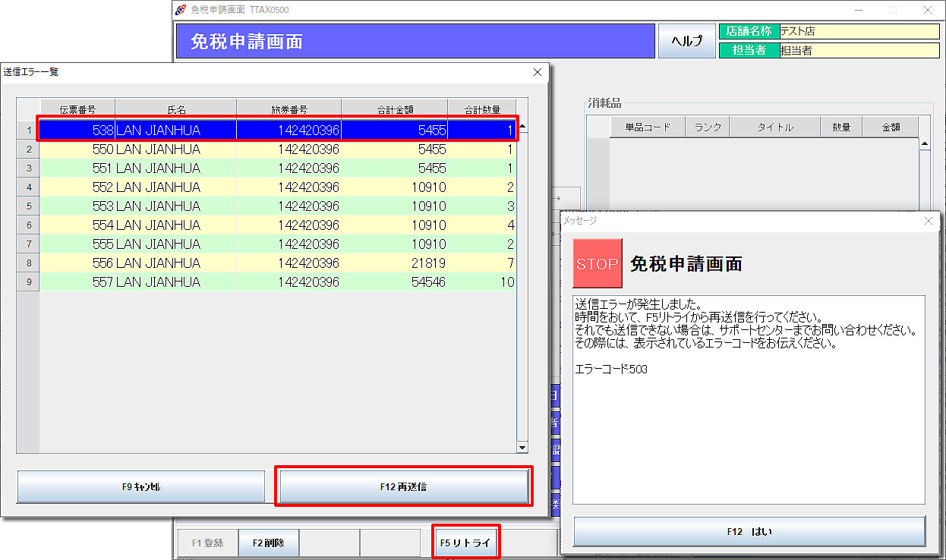Click the red STOP icon in message dialog

click(x=598, y=263)
